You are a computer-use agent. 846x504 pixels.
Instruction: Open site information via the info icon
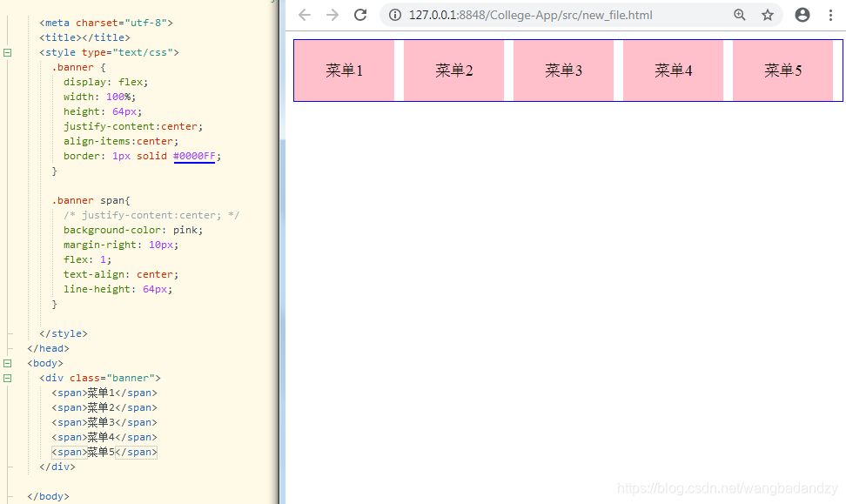pyautogui.click(x=394, y=15)
